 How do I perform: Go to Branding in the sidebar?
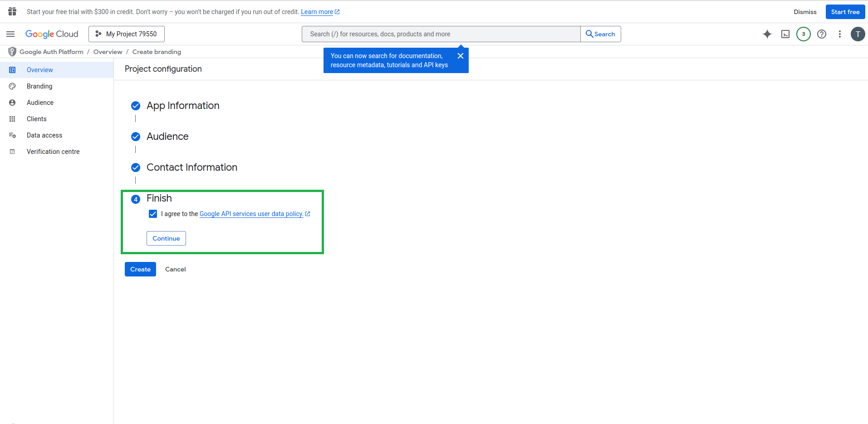(39, 86)
